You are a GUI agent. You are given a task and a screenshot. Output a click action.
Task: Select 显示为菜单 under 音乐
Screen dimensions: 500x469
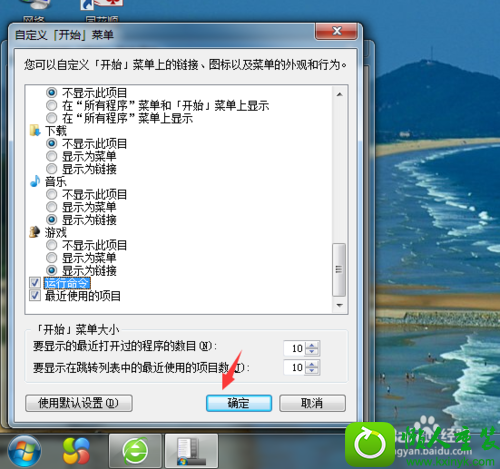click(x=51, y=207)
